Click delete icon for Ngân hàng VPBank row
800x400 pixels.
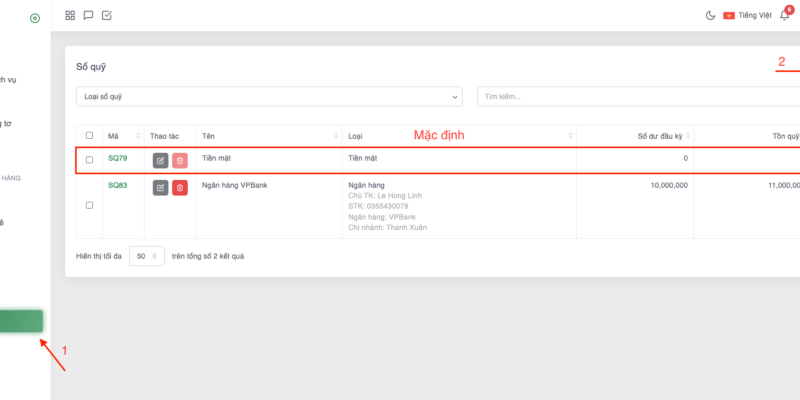[x=179, y=187]
